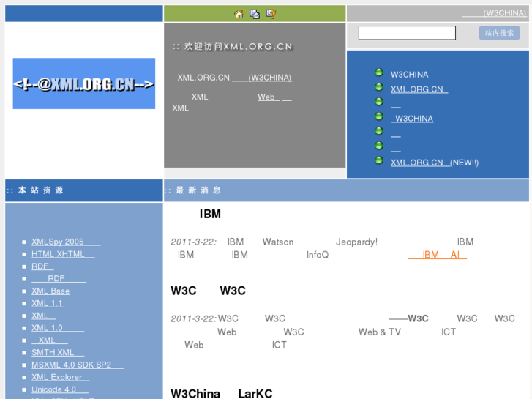This screenshot has width=532, height=399.
Task: Click the green bullet beside W3CHINA
Action: [x=379, y=72]
